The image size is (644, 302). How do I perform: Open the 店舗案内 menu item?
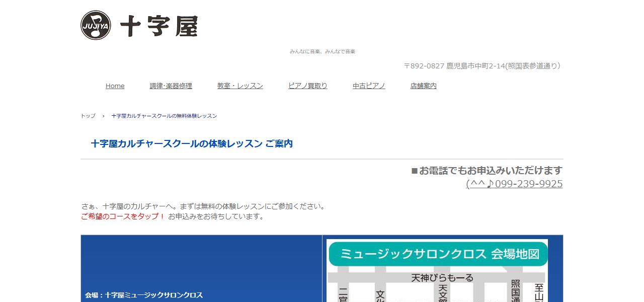point(424,86)
